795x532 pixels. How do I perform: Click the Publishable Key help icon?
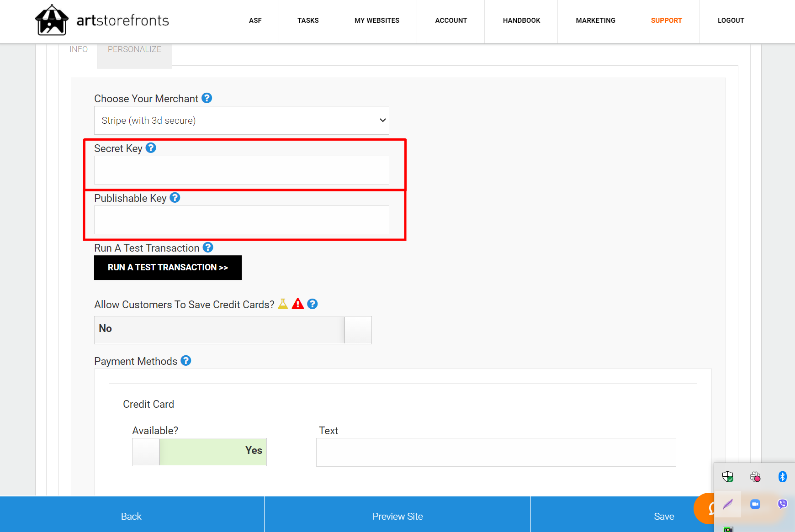[175, 198]
